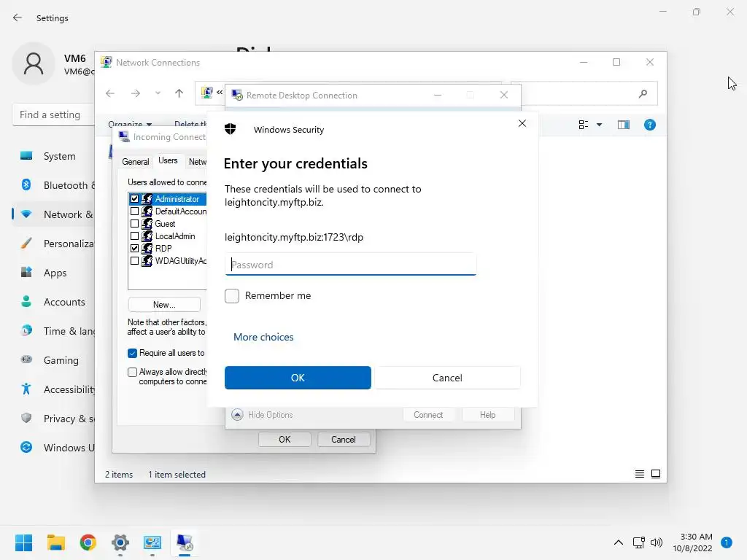Open Privacy & security in Settings
747x560 pixels.
[53, 419]
